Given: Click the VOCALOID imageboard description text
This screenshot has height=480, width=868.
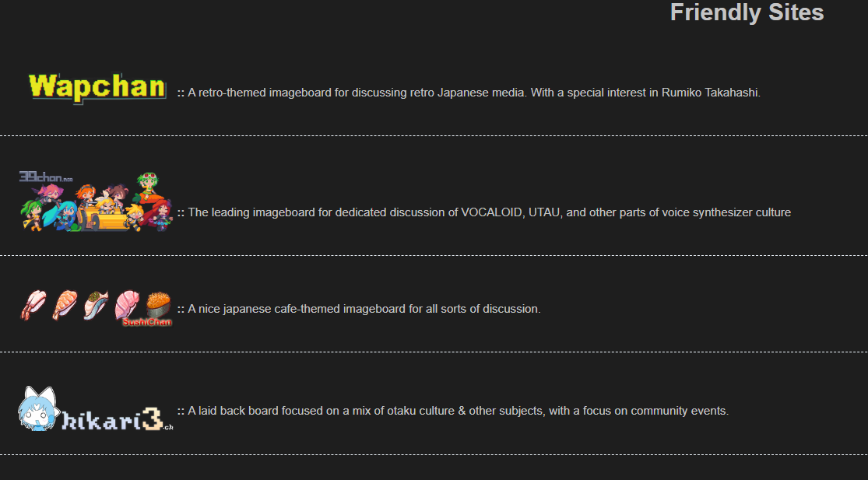Looking at the screenshot, I should 489,212.
